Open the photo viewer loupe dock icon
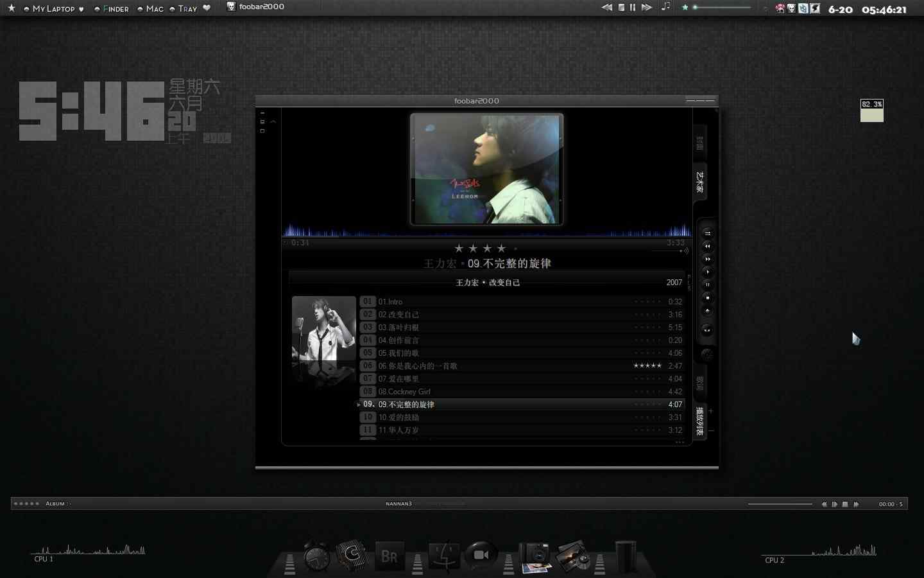The width and height of the screenshot is (924, 578). [x=573, y=556]
